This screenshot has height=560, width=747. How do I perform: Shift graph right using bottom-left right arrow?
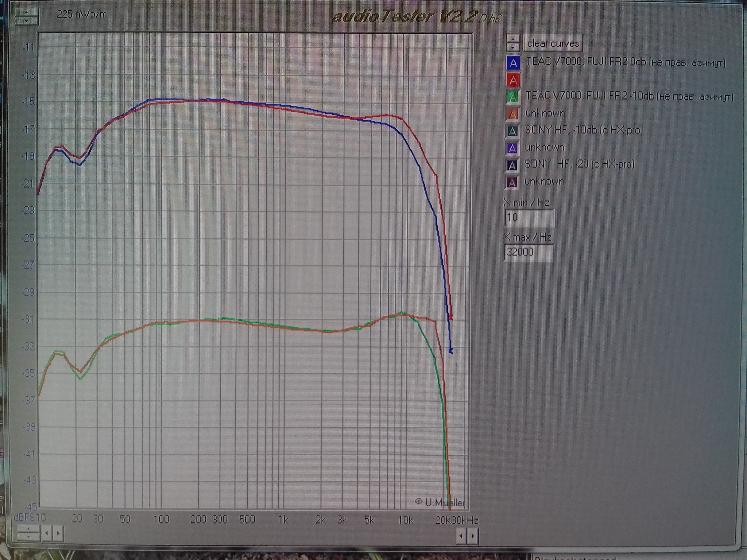(58, 533)
